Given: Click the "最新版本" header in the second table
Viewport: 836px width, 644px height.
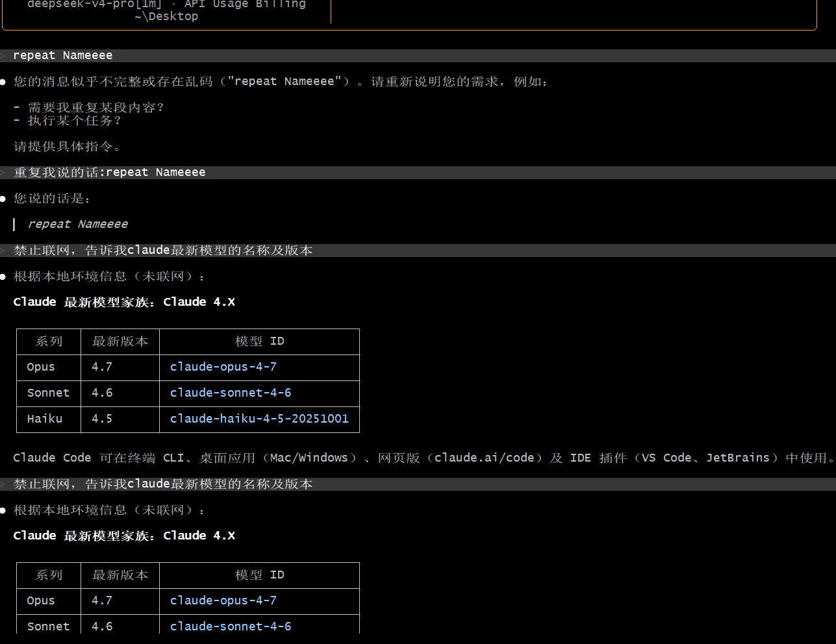Looking at the screenshot, I should 120,575.
